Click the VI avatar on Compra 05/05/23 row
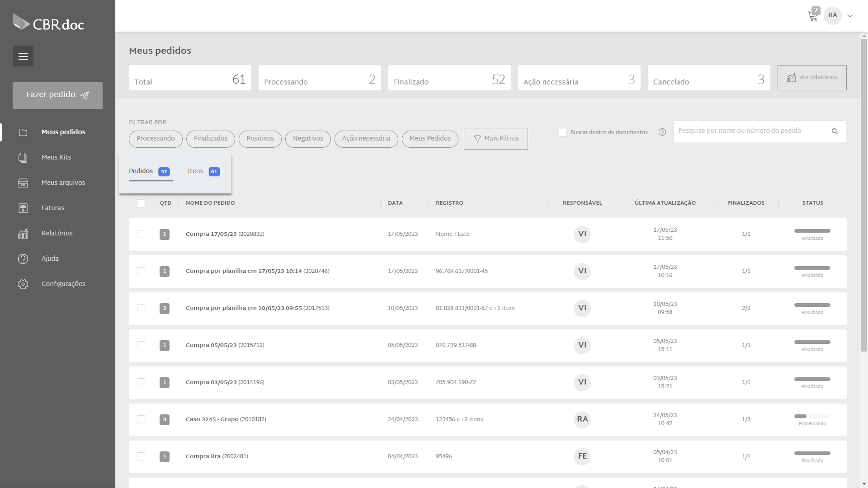 tap(582, 345)
